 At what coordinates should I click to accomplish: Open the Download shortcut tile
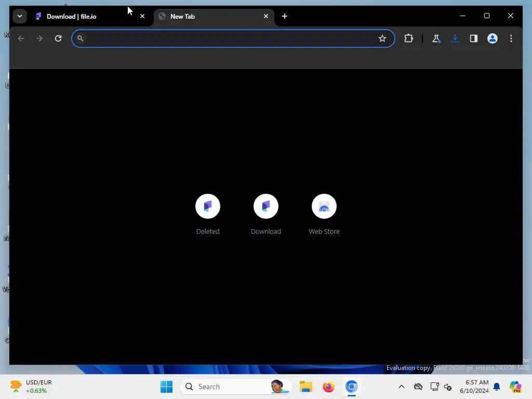tap(266, 215)
